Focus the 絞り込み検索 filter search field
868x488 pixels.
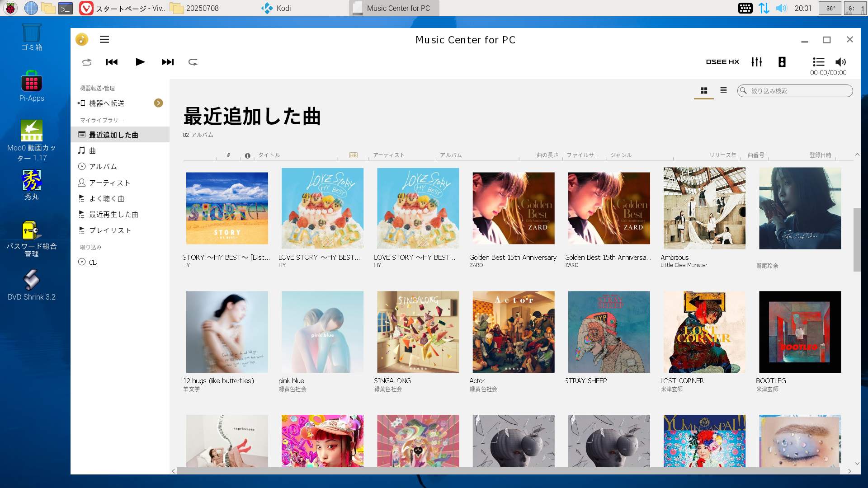tap(795, 91)
